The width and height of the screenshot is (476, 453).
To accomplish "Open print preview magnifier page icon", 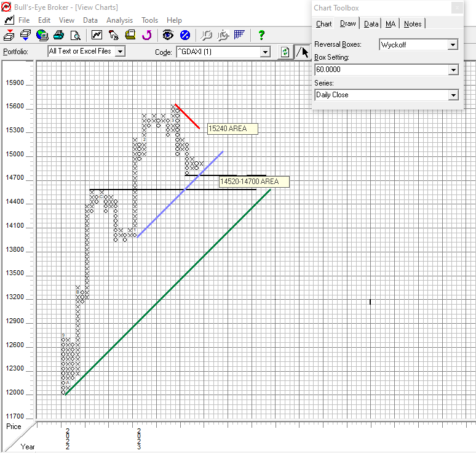I will 75,35.
